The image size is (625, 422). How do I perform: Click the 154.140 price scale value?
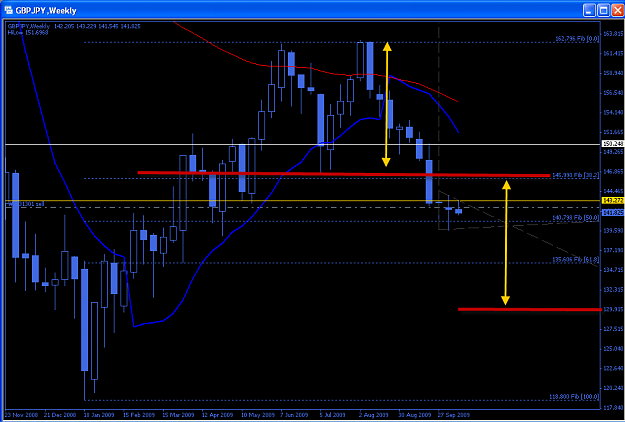[x=613, y=112]
